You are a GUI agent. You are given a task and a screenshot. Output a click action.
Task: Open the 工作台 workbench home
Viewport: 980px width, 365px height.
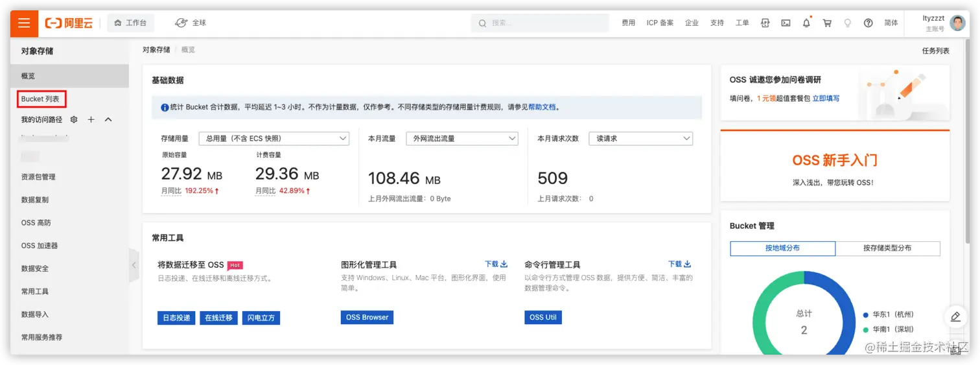[x=130, y=23]
